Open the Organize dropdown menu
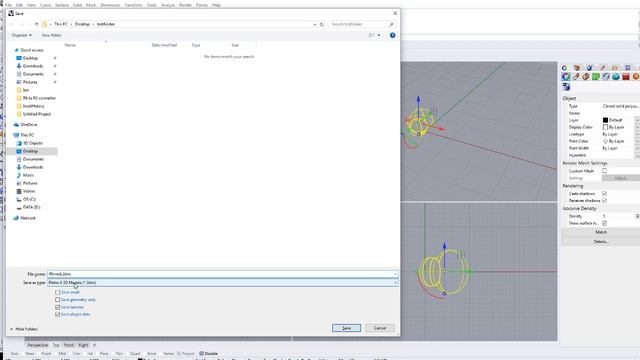Screen dimensions: 640x360 (x=22, y=35)
